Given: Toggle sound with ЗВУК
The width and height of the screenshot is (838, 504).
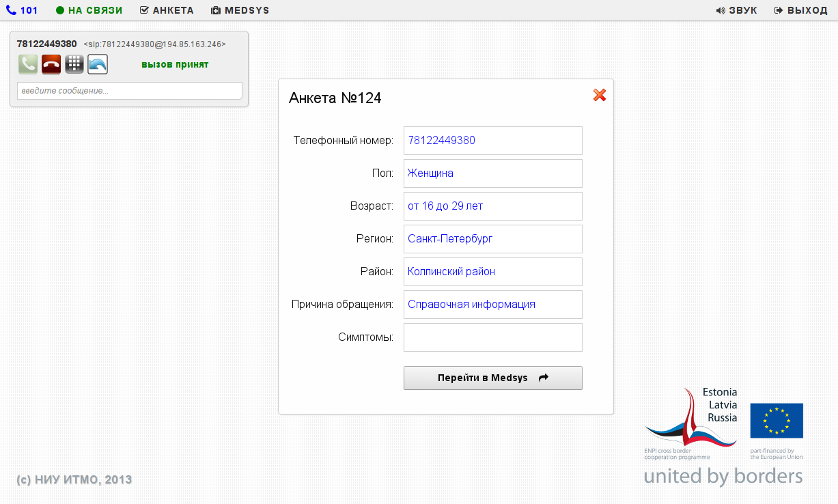Looking at the screenshot, I should (736, 10).
